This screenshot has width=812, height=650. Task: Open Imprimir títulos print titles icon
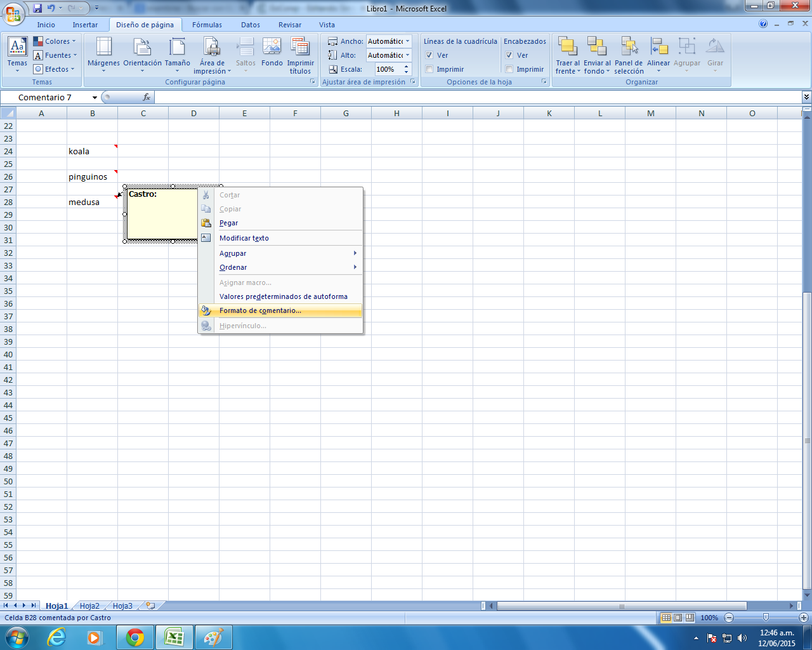(x=300, y=48)
